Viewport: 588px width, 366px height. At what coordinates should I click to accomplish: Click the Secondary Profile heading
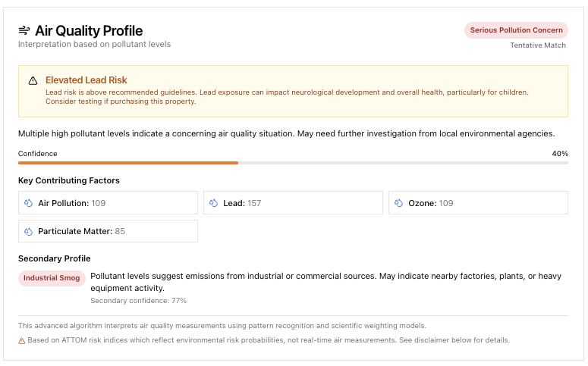(x=55, y=258)
